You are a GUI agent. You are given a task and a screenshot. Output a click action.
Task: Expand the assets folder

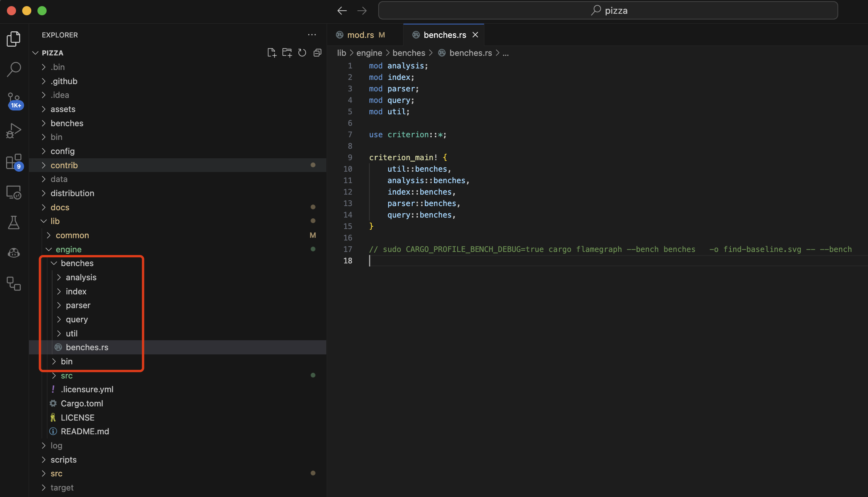coord(178,109)
